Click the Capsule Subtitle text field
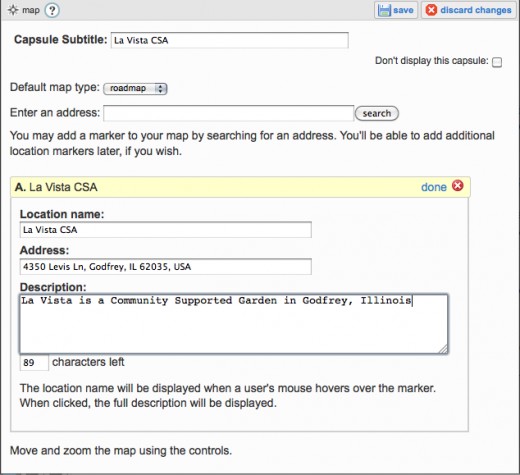520x475 pixels. point(230,40)
